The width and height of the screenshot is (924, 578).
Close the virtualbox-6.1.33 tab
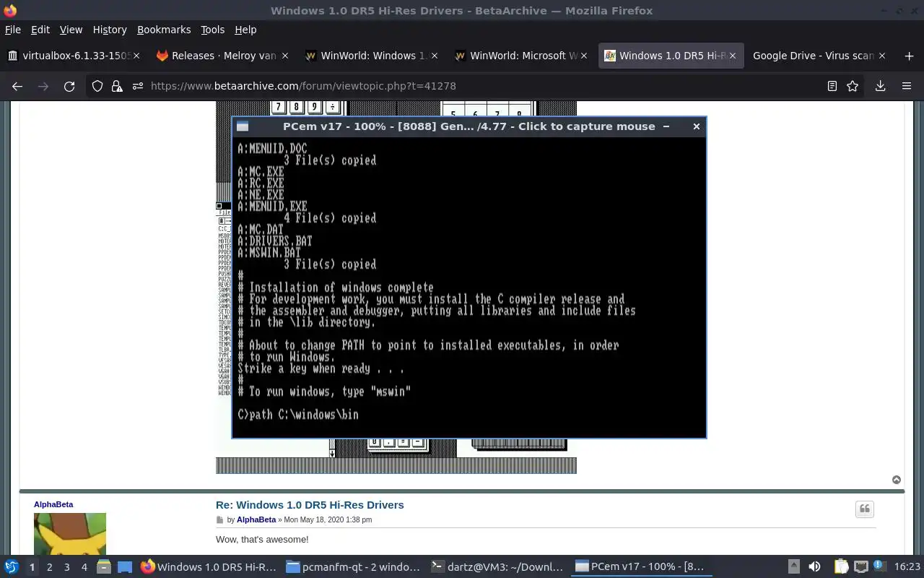click(x=137, y=56)
